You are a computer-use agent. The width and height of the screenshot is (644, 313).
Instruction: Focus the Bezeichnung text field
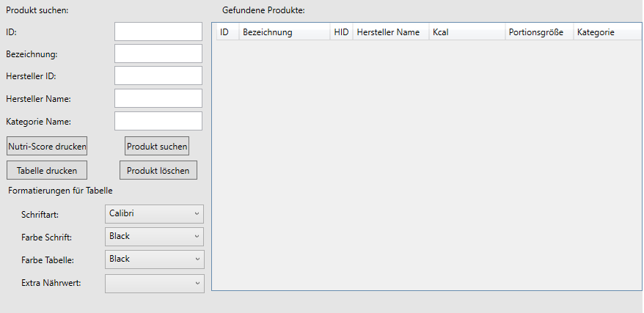click(158, 54)
